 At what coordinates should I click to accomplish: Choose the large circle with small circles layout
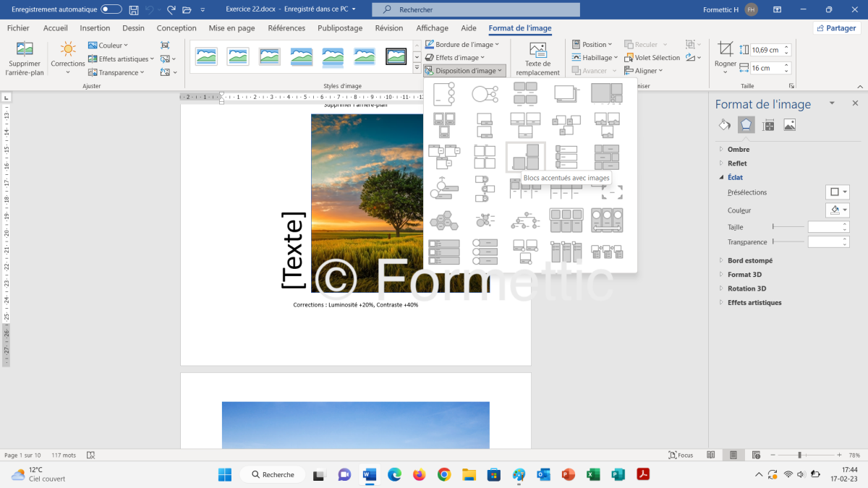pos(485,94)
